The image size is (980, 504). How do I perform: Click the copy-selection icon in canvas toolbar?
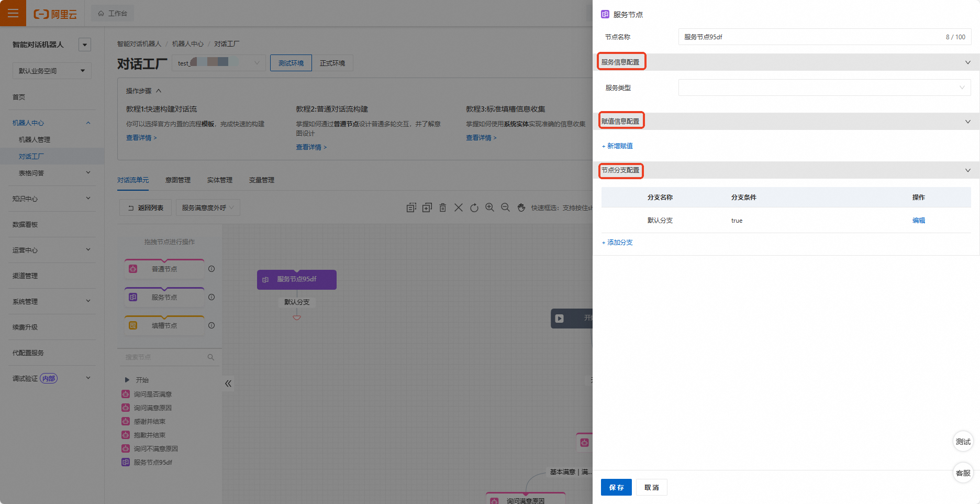(x=411, y=207)
